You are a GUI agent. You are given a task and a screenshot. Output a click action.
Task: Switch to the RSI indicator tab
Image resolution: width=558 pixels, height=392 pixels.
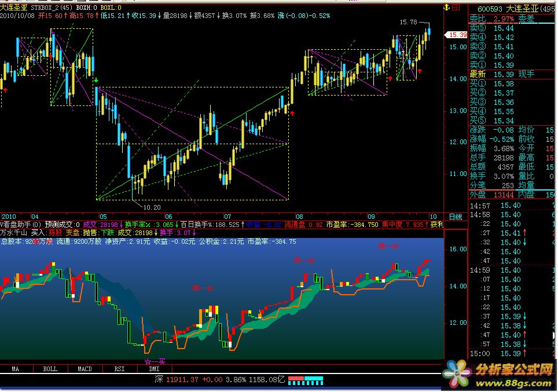(120, 369)
